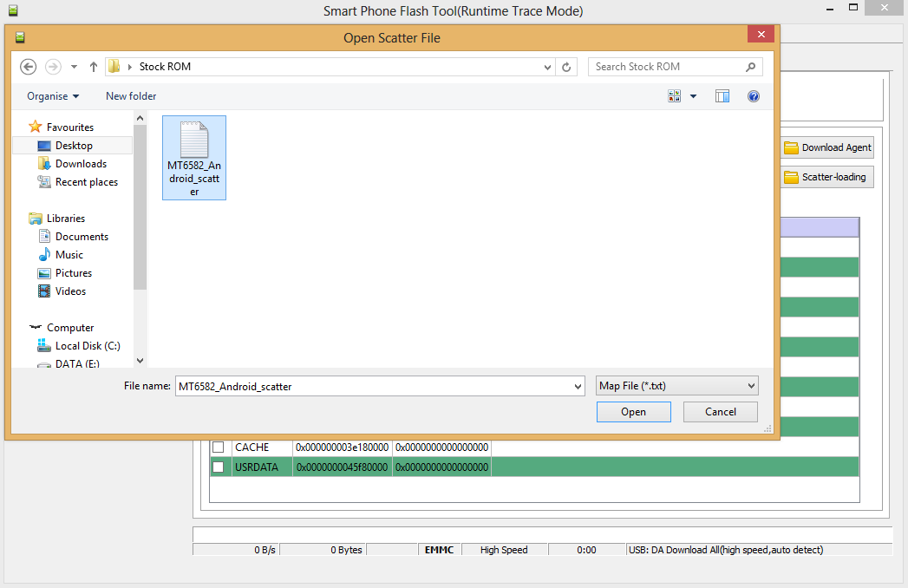Open the Organise menu

53,96
